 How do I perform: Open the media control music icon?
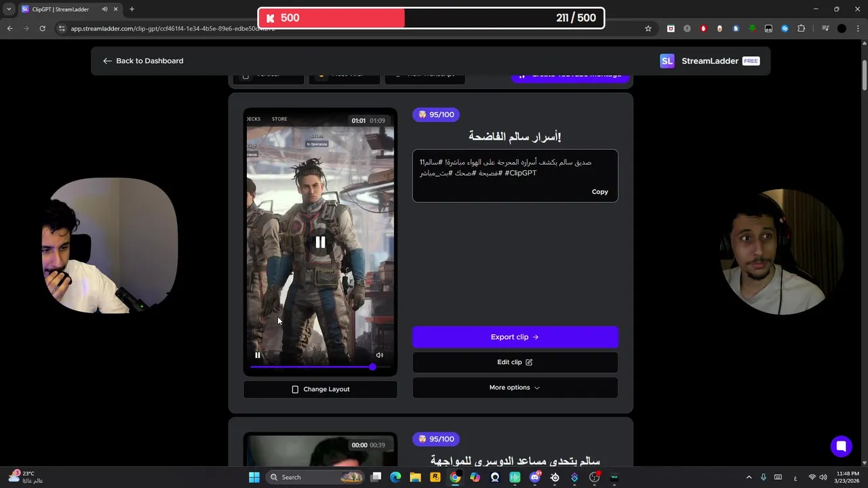pos(825,28)
